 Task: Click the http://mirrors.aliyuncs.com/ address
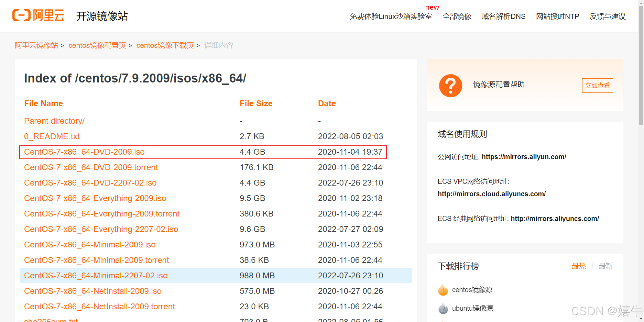(x=555, y=219)
